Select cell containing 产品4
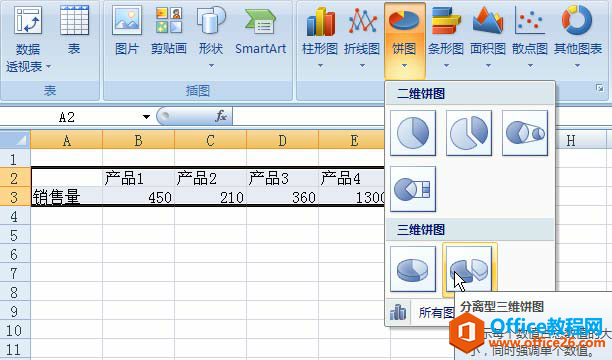The width and height of the screenshot is (612, 360). (352, 178)
